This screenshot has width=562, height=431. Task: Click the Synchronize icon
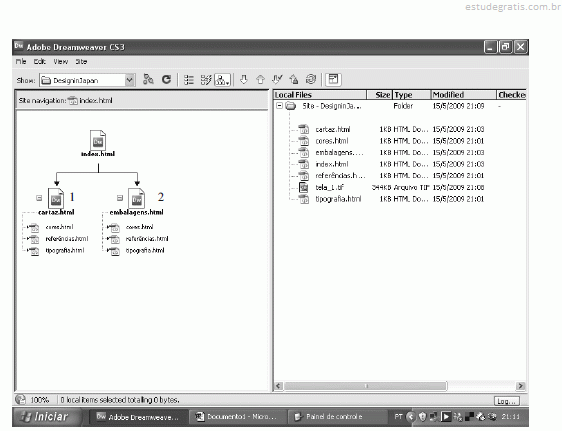pyautogui.click(x=311, y=80)
